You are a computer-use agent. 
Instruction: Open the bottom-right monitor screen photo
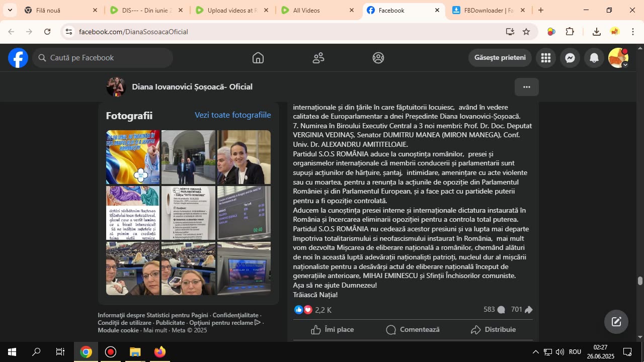(x=244, y=268)
